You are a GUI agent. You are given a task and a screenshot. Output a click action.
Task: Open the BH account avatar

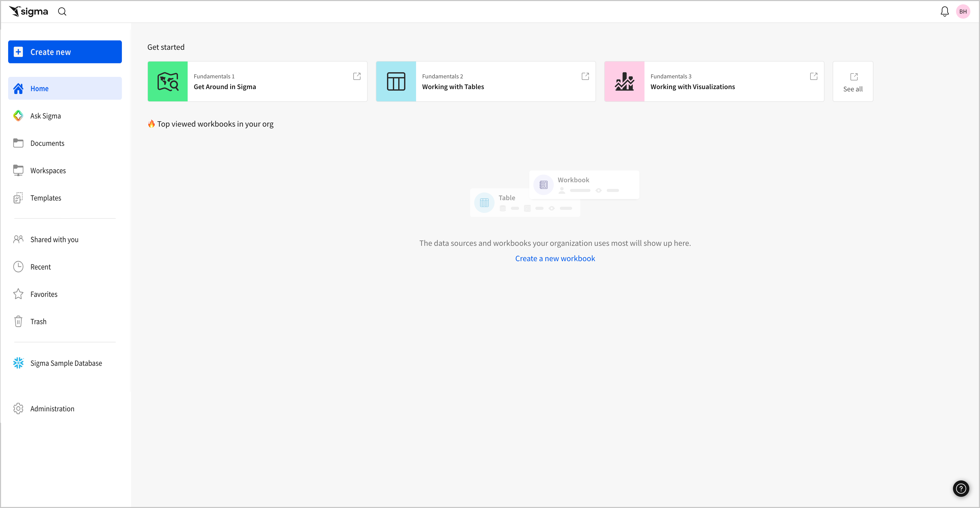(x=963, y=11)
